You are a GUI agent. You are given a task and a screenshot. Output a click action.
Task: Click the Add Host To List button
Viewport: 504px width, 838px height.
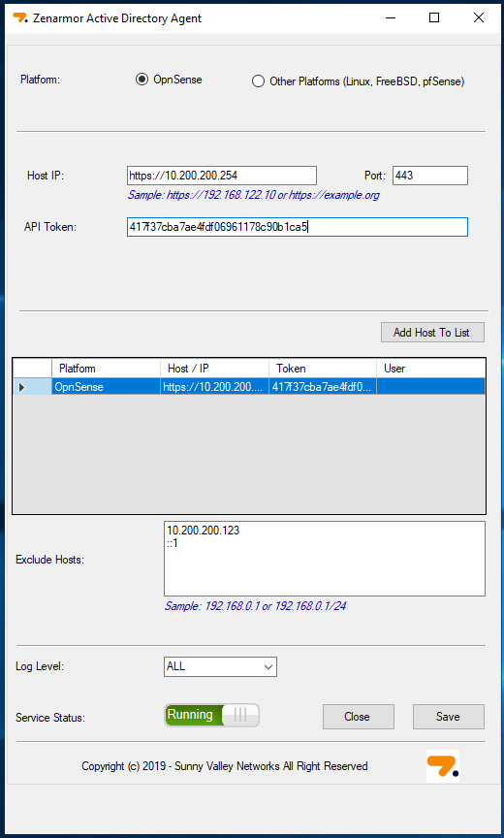[x=432, y=333]
